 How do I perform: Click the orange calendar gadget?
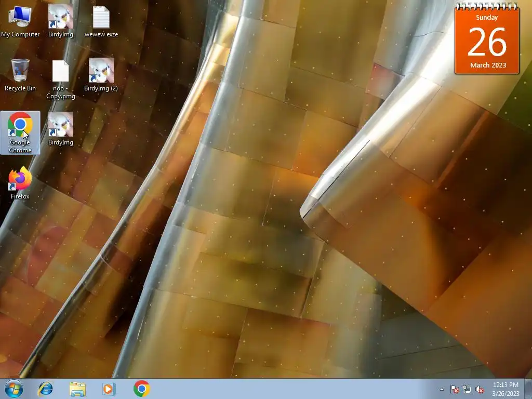(x=487, y=38)
